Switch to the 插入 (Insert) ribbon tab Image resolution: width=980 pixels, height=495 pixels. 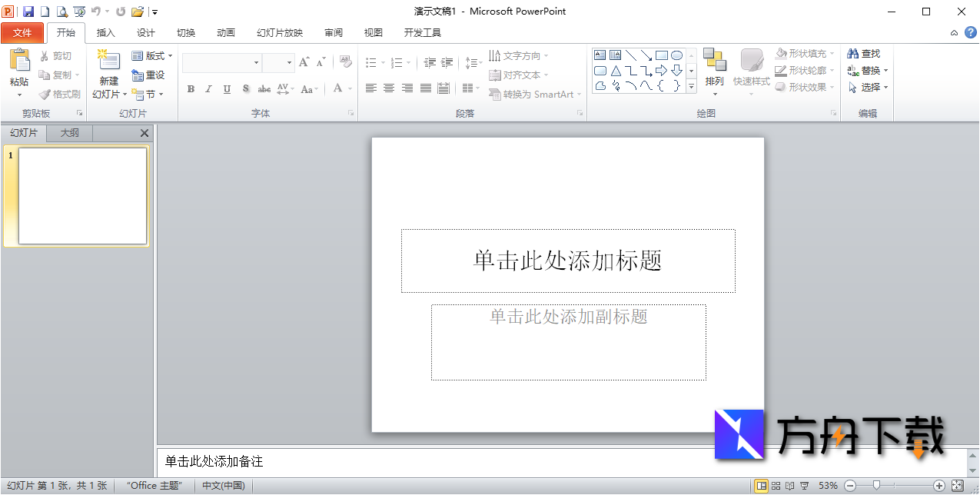coord(105,32)
